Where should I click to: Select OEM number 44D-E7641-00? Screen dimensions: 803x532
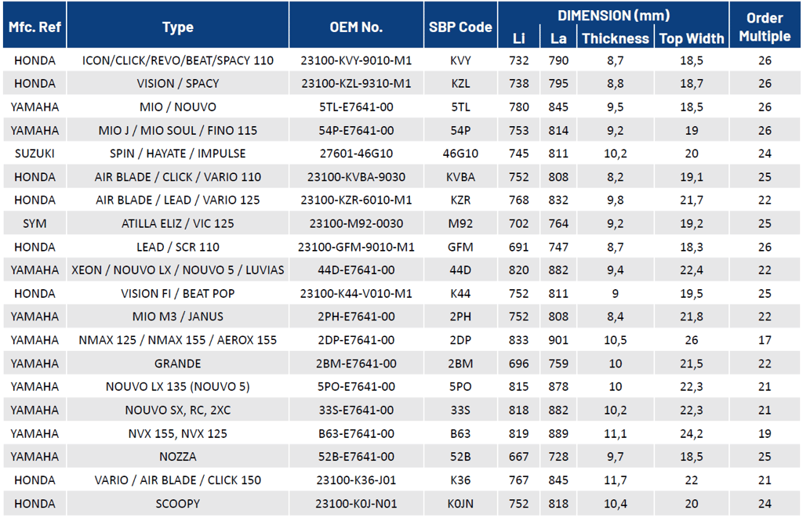click(356, 270)
